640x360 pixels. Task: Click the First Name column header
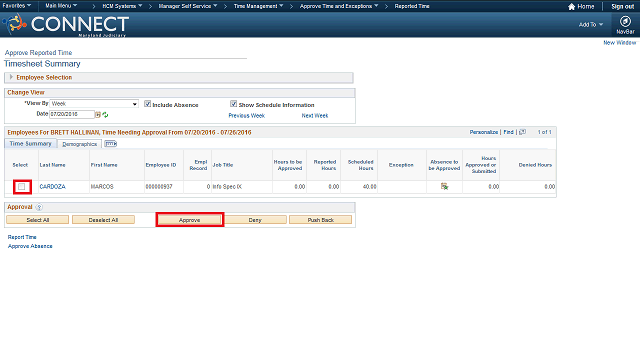point(104,165)
